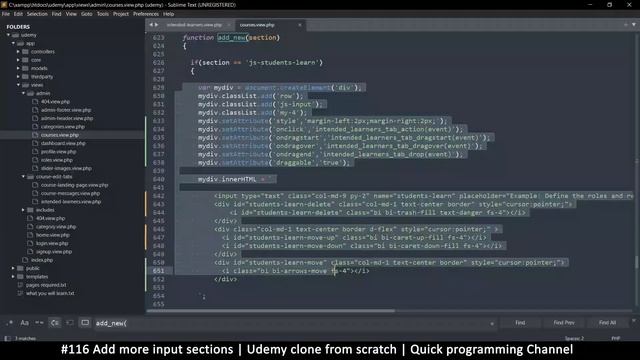The height and width of the screenshot is (360, 640).
Task: Expand the templates folder
Action: click(x=13, y=277)
